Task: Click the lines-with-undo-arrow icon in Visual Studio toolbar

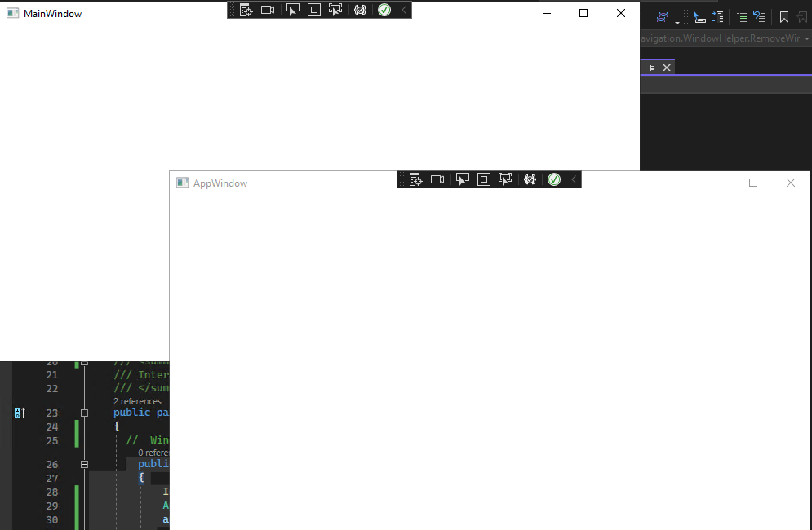Action: (x=760, y=17)
